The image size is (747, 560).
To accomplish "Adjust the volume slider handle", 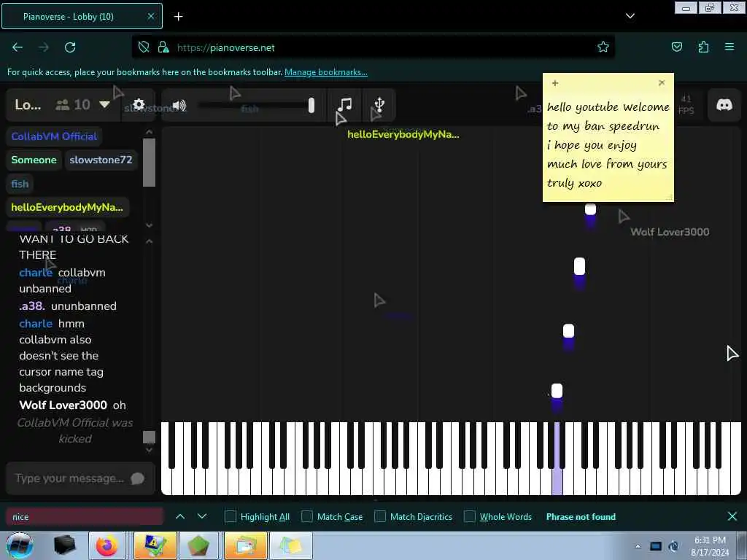I will pyautogui.click(x=311, y=105).
